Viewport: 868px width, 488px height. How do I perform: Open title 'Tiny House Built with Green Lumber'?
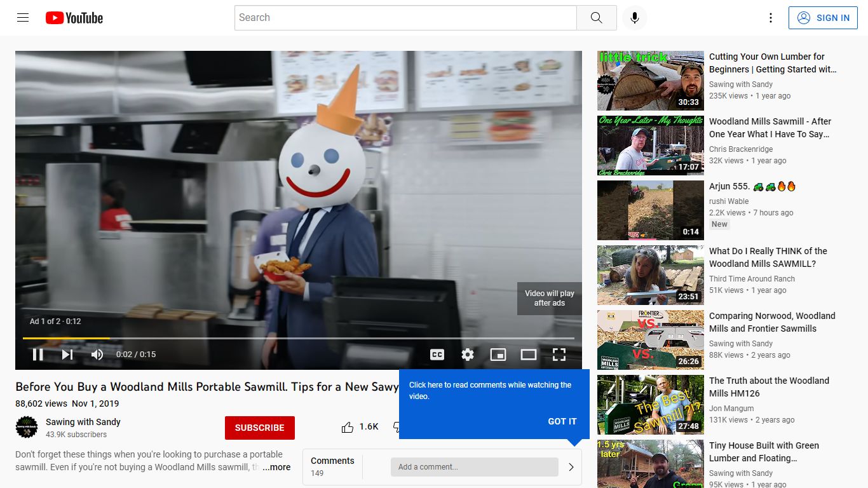(764, 452)
